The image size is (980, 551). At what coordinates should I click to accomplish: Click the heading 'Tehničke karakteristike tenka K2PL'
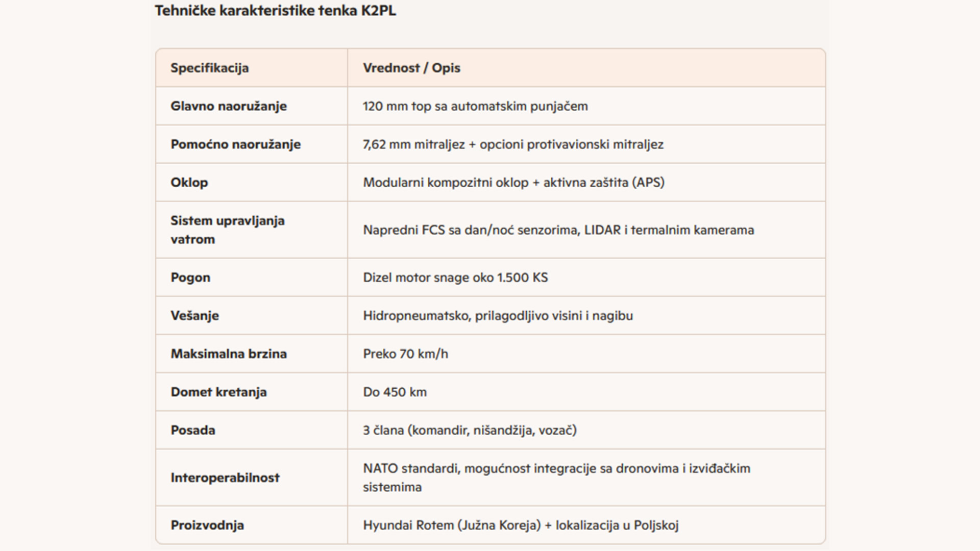[x=275, y=11]
